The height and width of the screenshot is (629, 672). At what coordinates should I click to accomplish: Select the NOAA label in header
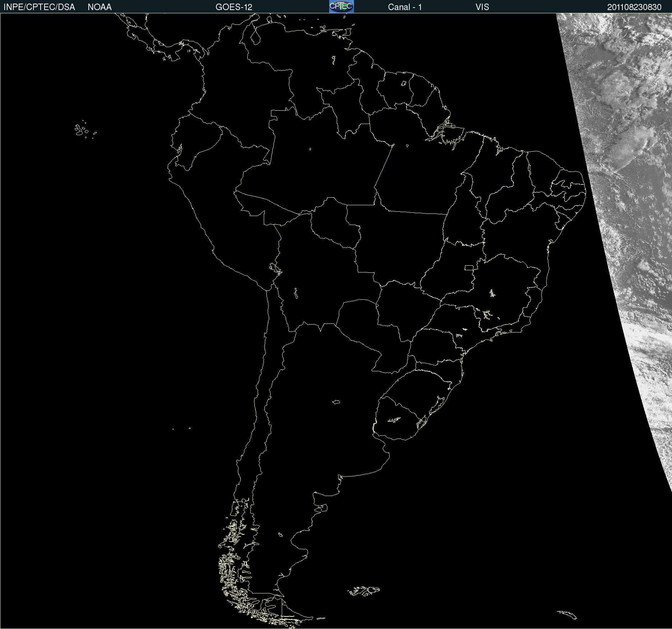(x=100, y=7)
